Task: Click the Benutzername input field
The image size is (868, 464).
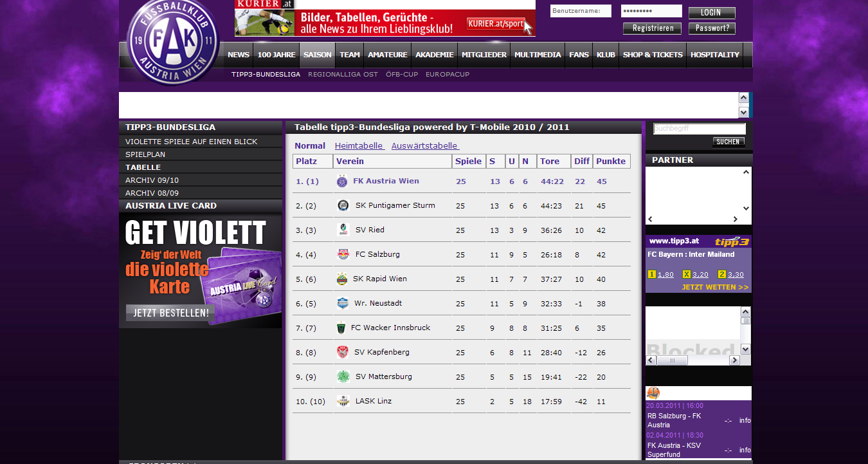Action: [x=581, y=11]
